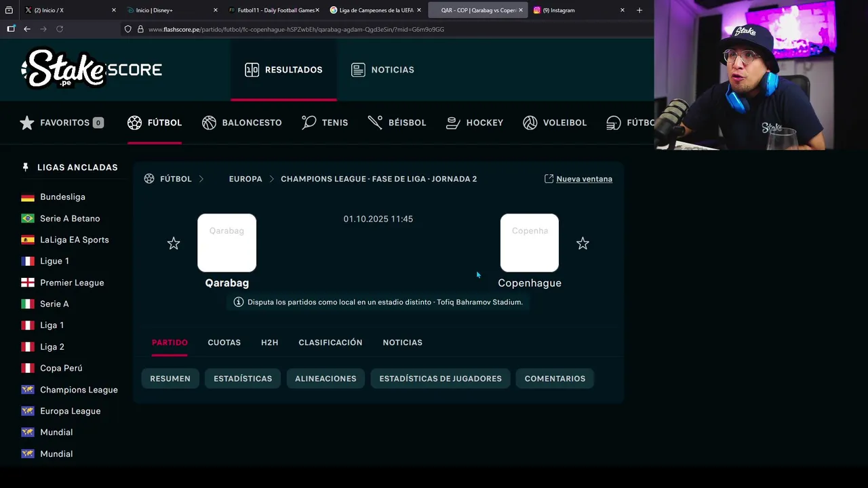
Task: Click the Copenhague team name
Action: (530, 283)
